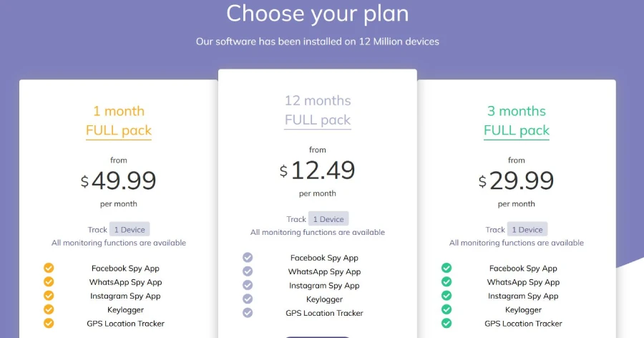Click the $29.99 price in the 3 months plan
Screen dimensions: 644x338
click(x=516, y=180)
